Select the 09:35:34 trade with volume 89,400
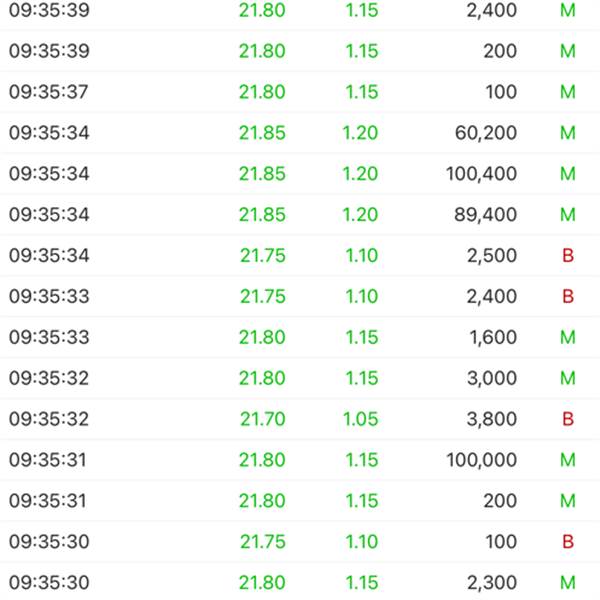The height and width of the screenshot is (600, 600). click(x=300, y=215)
